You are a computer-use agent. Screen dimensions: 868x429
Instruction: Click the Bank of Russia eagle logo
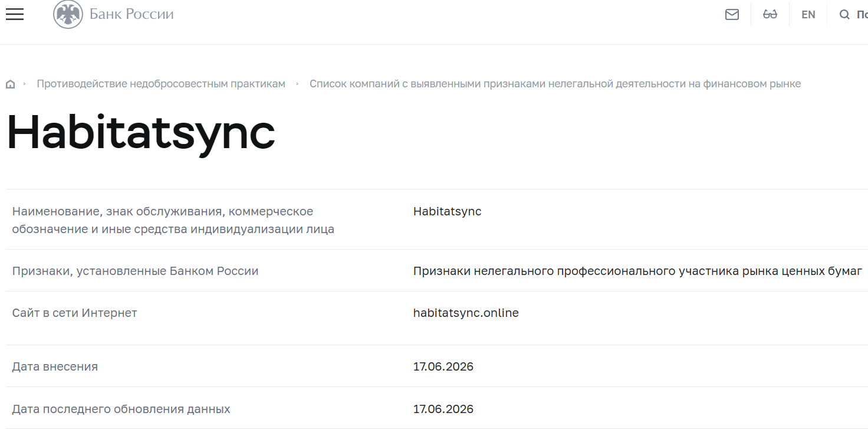(68, 14)
